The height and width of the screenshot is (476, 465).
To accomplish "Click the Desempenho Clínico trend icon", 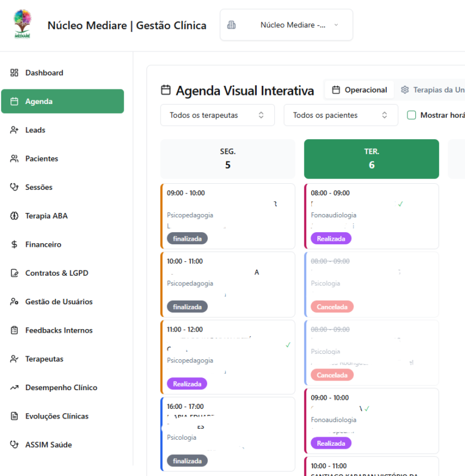I will [15, 388].
